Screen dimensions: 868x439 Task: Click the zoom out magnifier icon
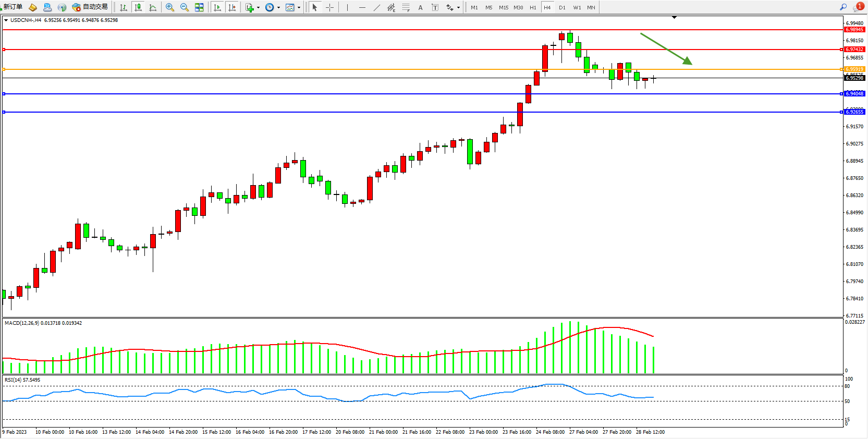coord(184,7)
